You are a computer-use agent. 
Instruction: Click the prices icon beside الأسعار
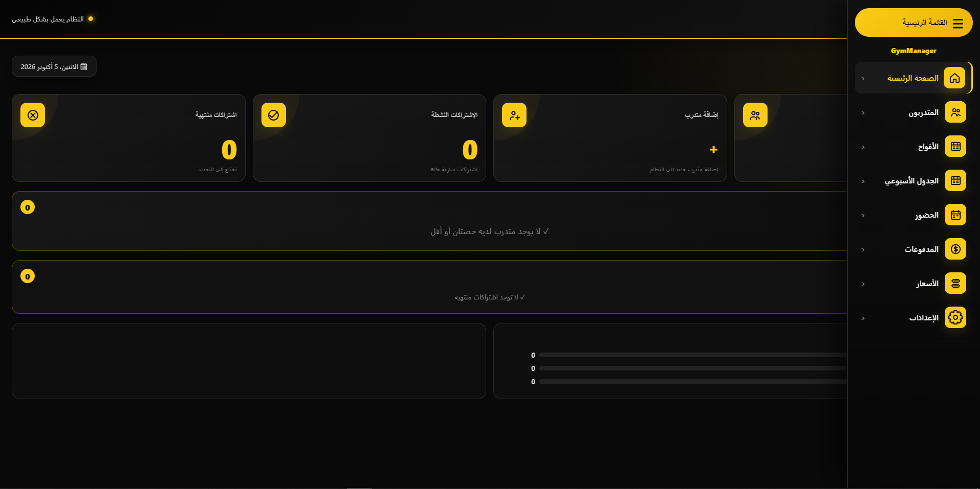click(955, 284)
